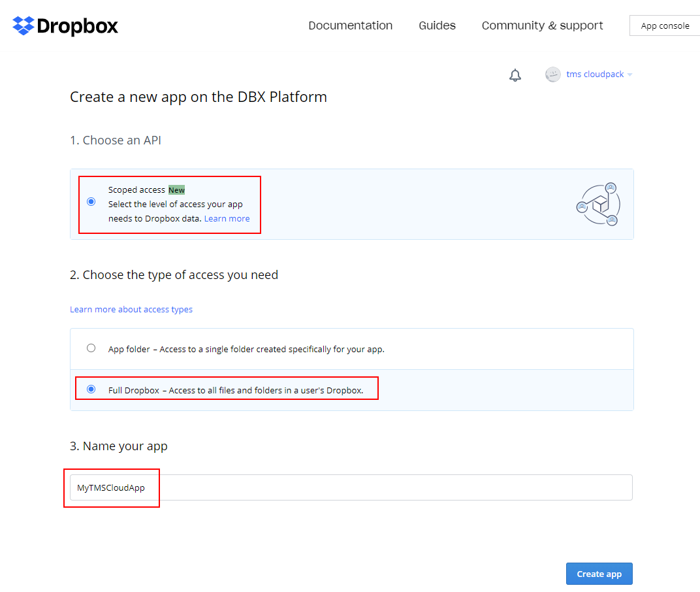Open Community & support
Screen dimensions: 700x592
[543, 25]
